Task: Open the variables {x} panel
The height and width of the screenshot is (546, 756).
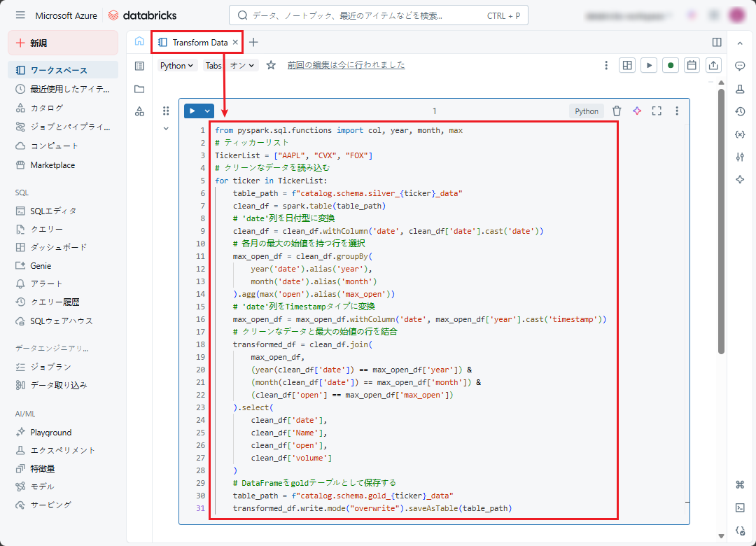Action: click(740, 134)
